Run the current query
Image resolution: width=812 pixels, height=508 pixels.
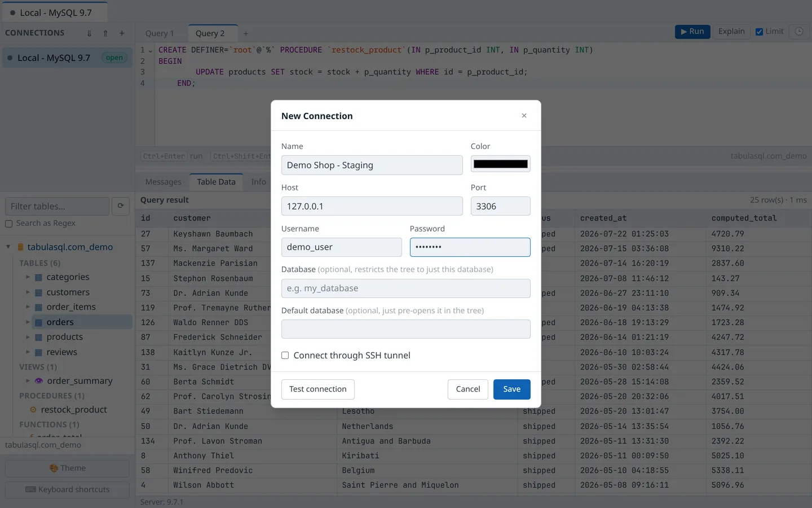click(x=692, y=32)
